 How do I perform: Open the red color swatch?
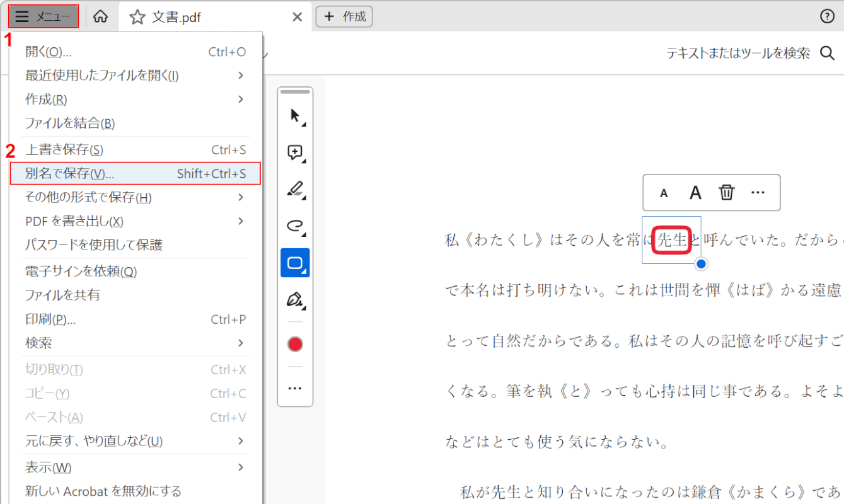point(295,344)
